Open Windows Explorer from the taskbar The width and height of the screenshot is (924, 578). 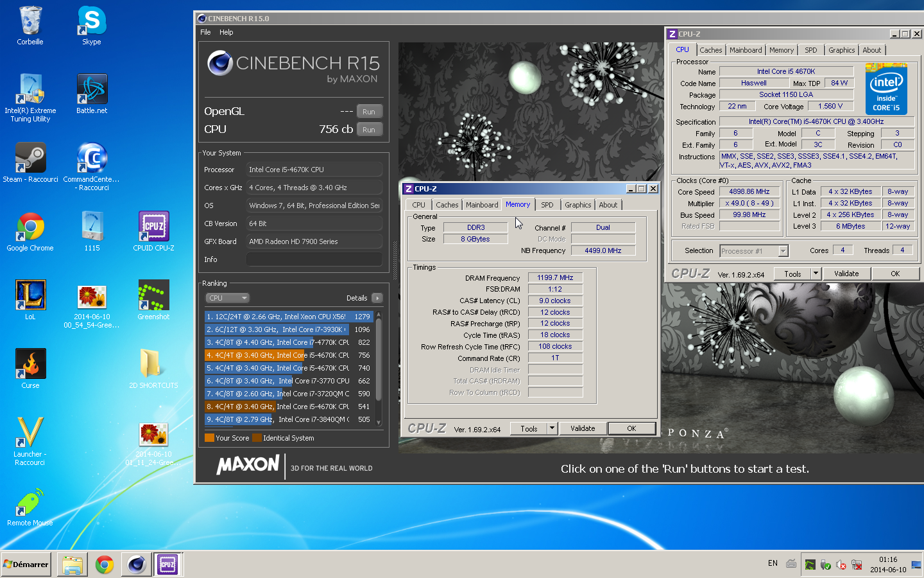click(73, 565)
